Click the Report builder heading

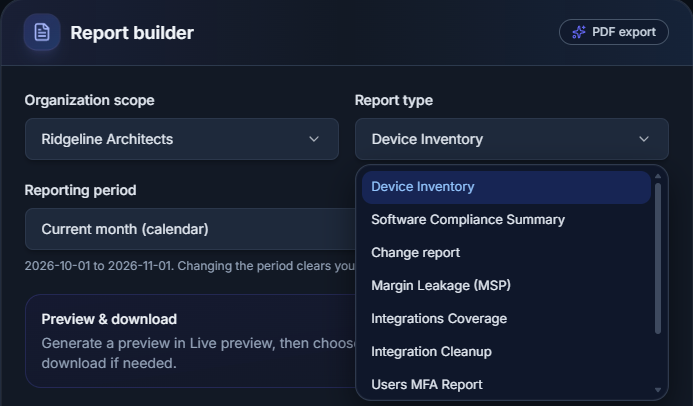pyautogui.click(x=132, y=33)
